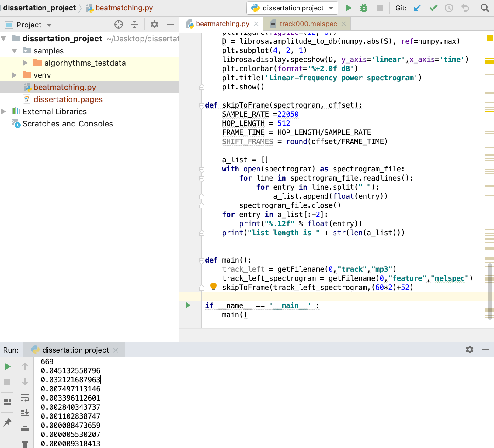Viewport: 494px width, 448px height.
Task: Close the track000.melspec tab
Action: pyautogui.click(x=344, y=24)
